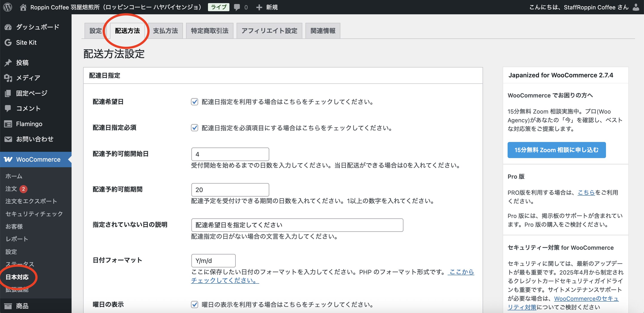644x313 pixels.
Task: Switch to the 支払方法 tab
Action: (x=165, y=31)
